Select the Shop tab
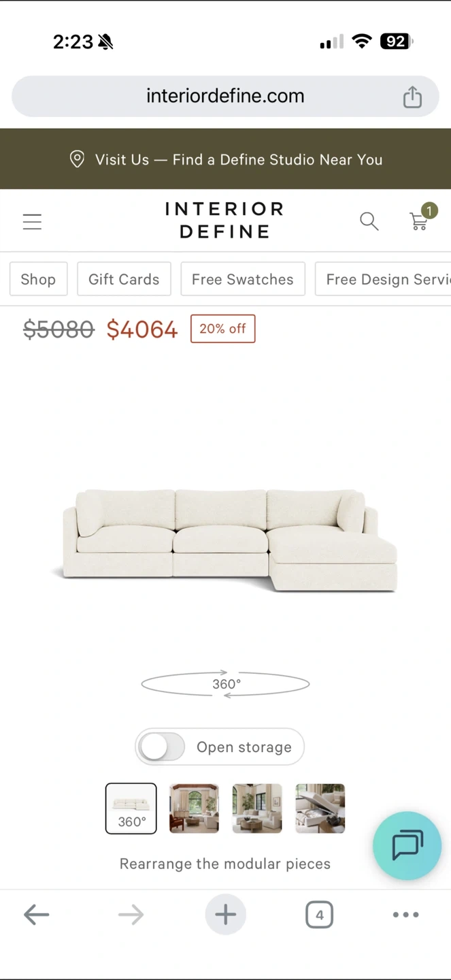 click(38, 279)
